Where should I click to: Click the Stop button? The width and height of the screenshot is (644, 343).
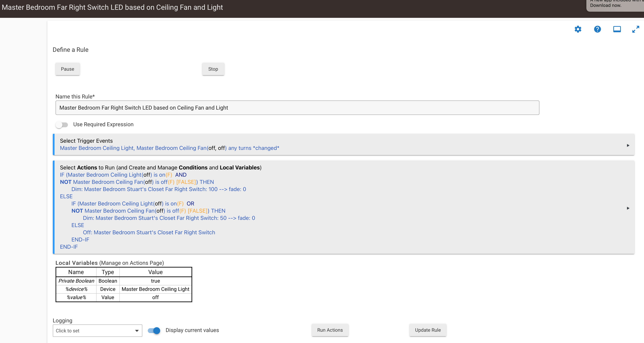[213, 69]
